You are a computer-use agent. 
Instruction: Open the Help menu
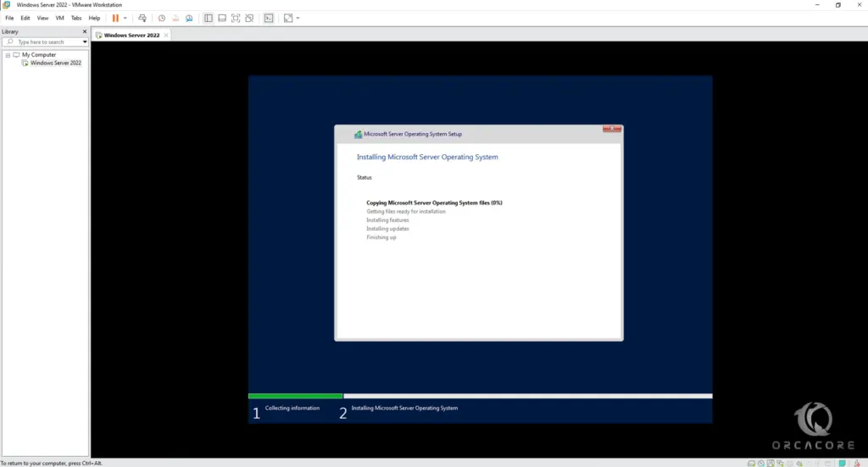tap(95, 19)
